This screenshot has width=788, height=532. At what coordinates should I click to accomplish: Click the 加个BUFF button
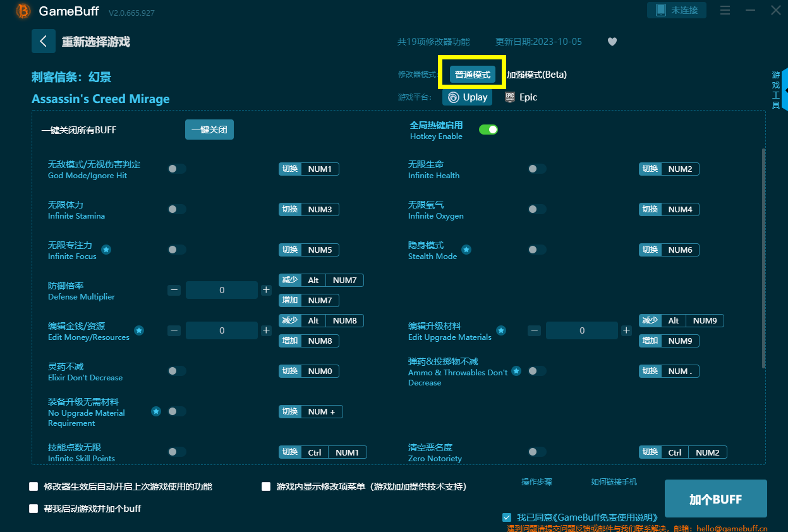[x=715, y=499]
